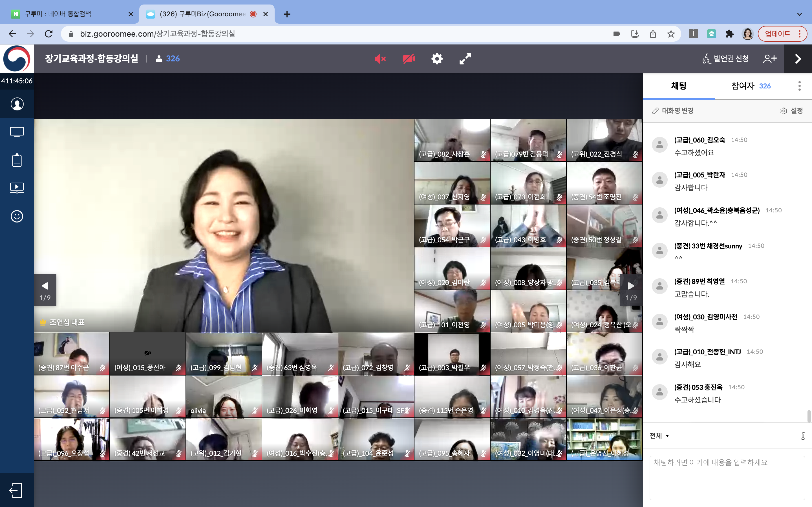Viewport: 812px width, 507px height.
Task: Click the screen share monitor icon
Action: (x=17, y=132)
